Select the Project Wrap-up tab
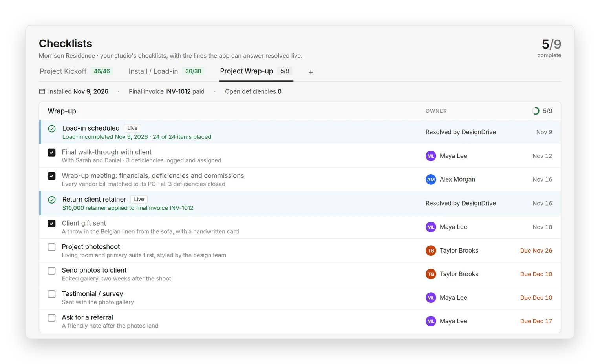The width and height of the screenshot is (600, 364). click(x=256, y=71)
